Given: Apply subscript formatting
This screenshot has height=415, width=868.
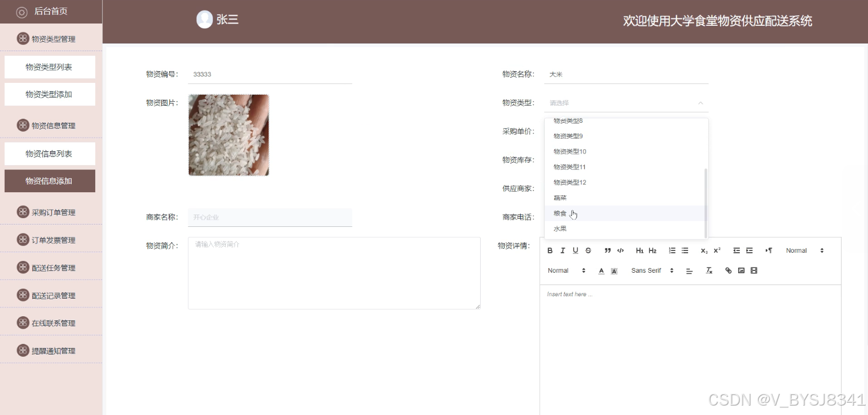Looking at the screenshot, I should tap(704, 250).
